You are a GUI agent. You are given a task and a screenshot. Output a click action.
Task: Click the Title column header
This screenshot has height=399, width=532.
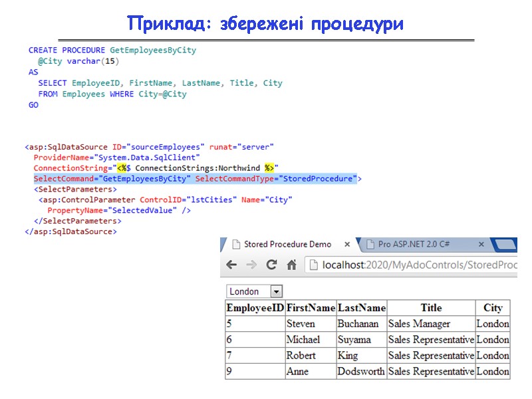(431, 308)
